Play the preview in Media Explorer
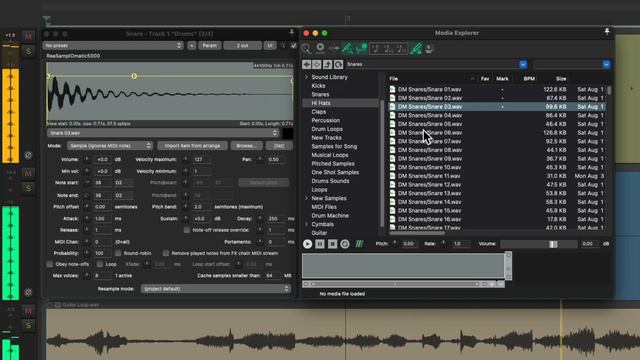 coord(307,244)
